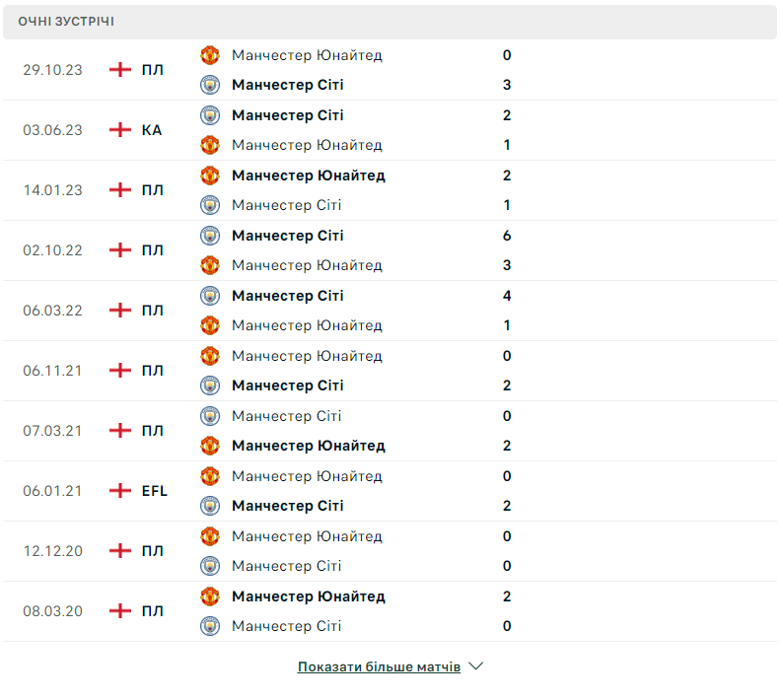This screenshot has width=783, height=700.
Task: Click the KA competition label for 03.06.23
Action: click(152, 130)
